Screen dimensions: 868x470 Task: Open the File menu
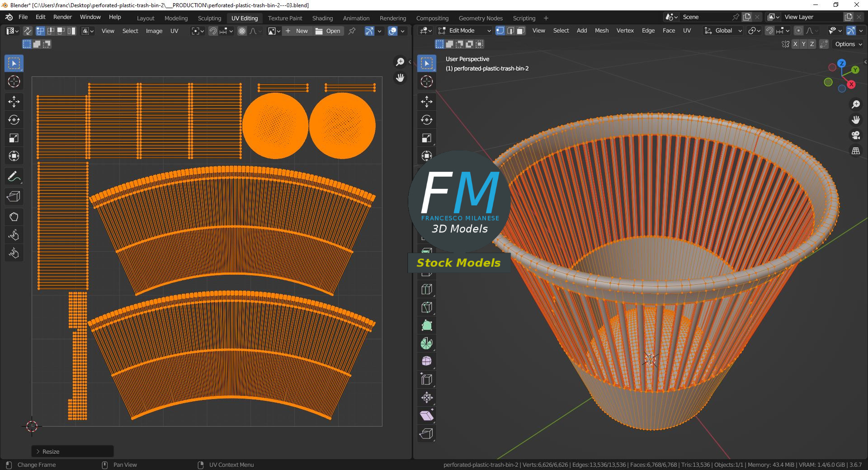click(x=23, y=17)
